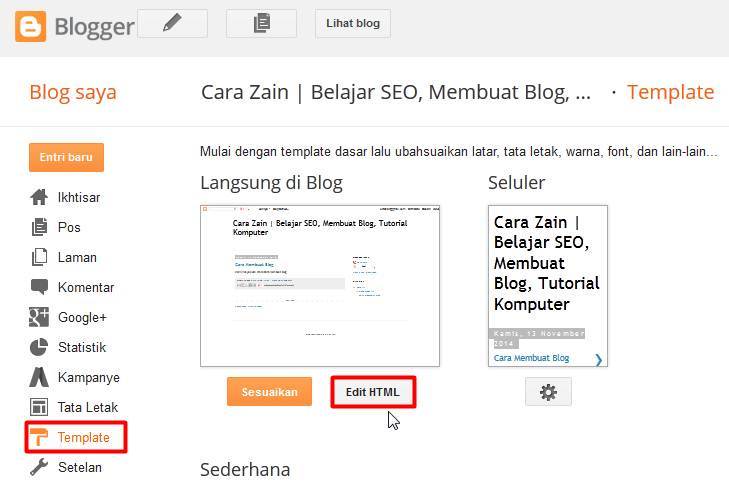Click the Entri baru button
729x490 pixels.
click(66, 157)
